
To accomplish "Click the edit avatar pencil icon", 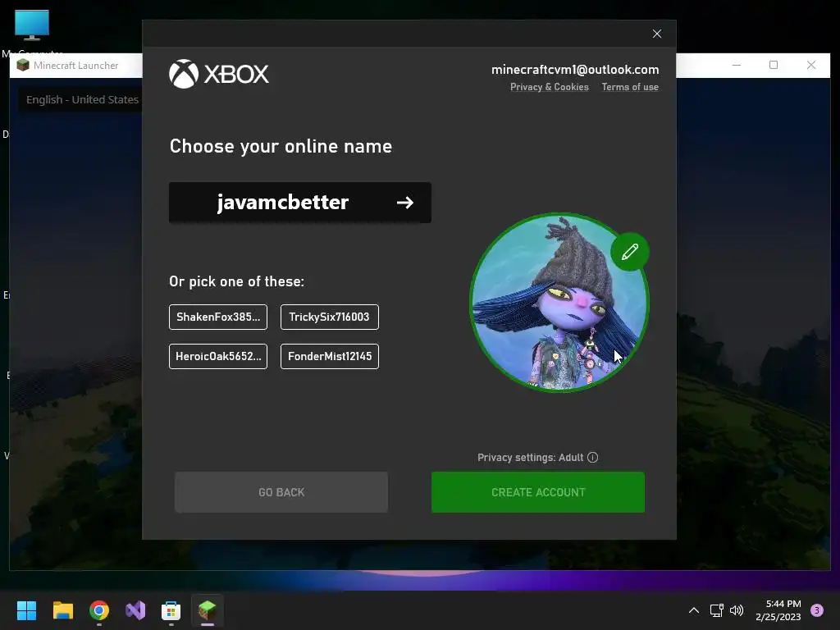I will (x=630, y=252).
